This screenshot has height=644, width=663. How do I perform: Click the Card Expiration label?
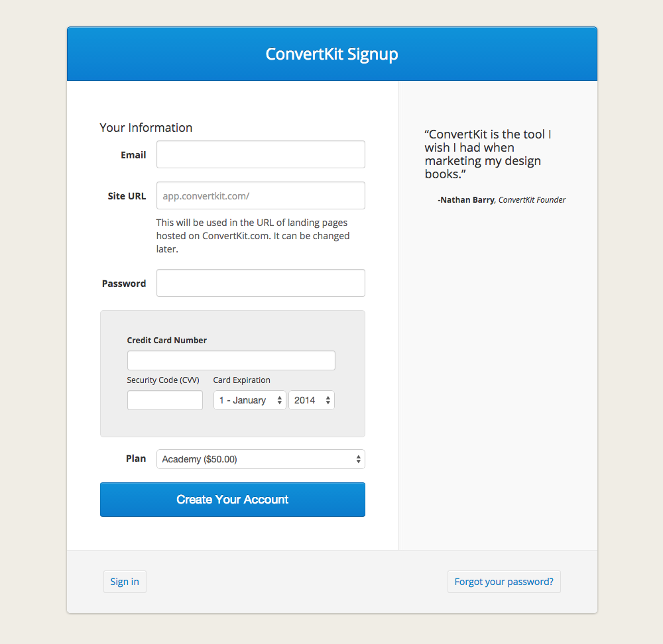(x=241, y=380)
